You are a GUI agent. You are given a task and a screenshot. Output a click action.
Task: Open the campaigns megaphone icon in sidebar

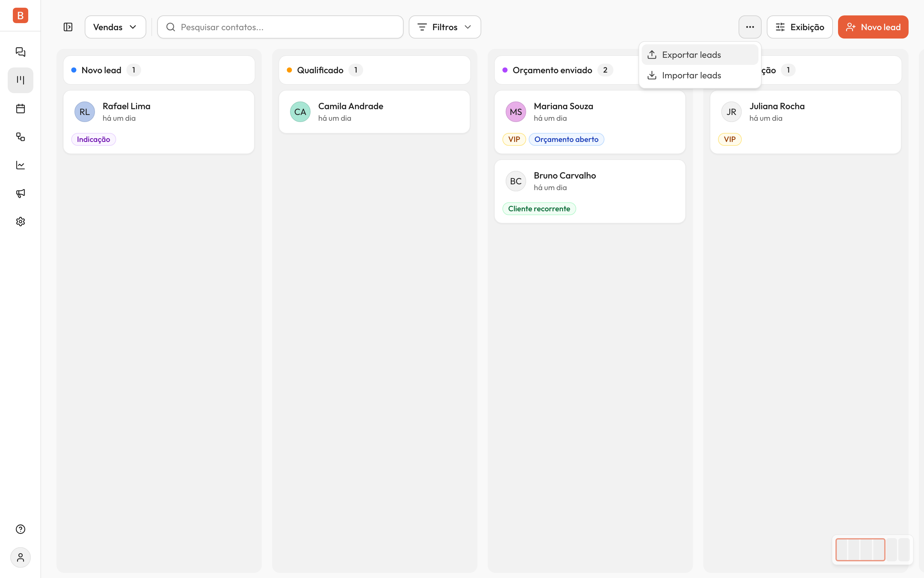[x=21, y=193]
